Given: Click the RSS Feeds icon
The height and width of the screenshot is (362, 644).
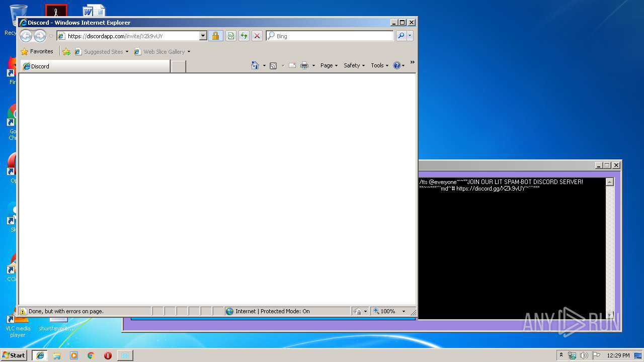Looking at the screenshot, I should 273,65.
